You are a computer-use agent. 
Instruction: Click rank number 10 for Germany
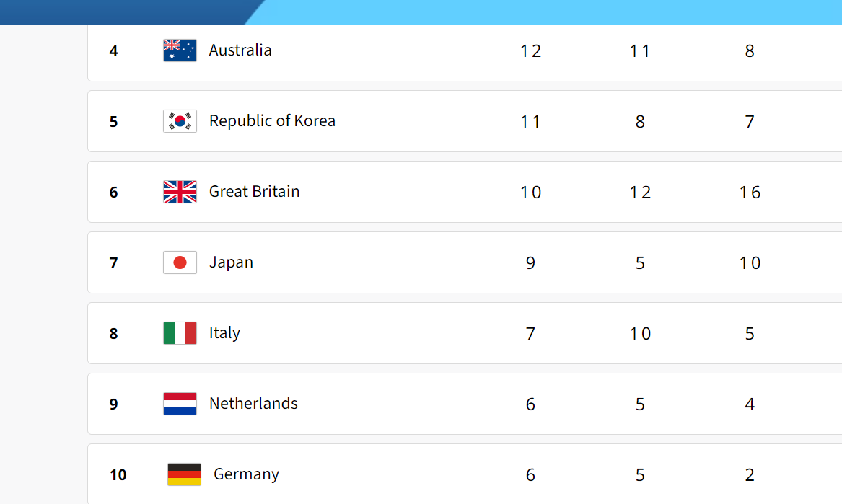coord(118,475)
